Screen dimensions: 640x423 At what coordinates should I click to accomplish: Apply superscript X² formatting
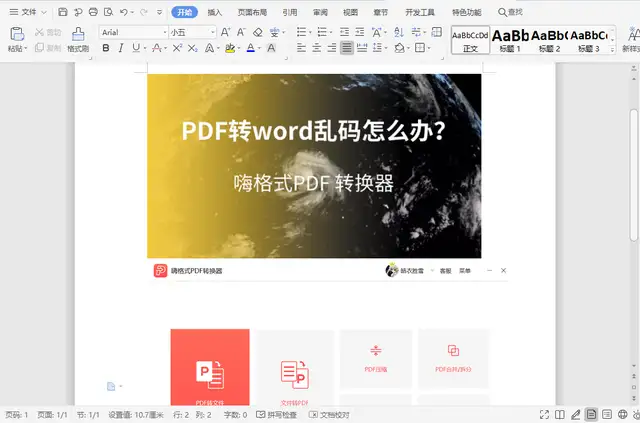coord(177,48)
